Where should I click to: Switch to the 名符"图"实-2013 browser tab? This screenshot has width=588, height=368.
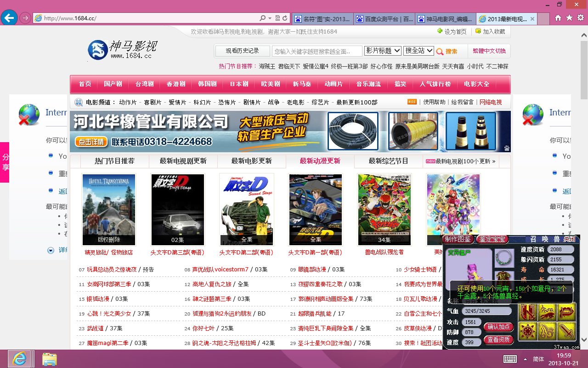point(323,19)
